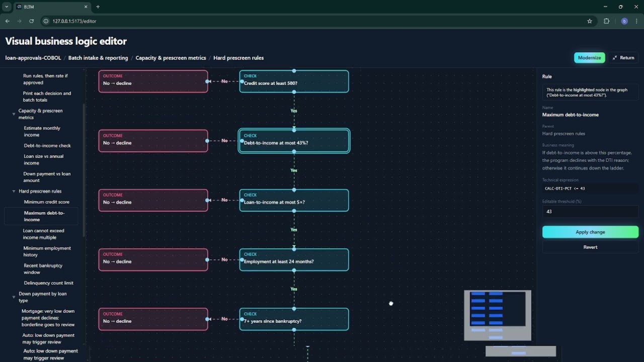
Task: Click the Debt-to-income at most 43% node
Action: (x=294, y=141)
